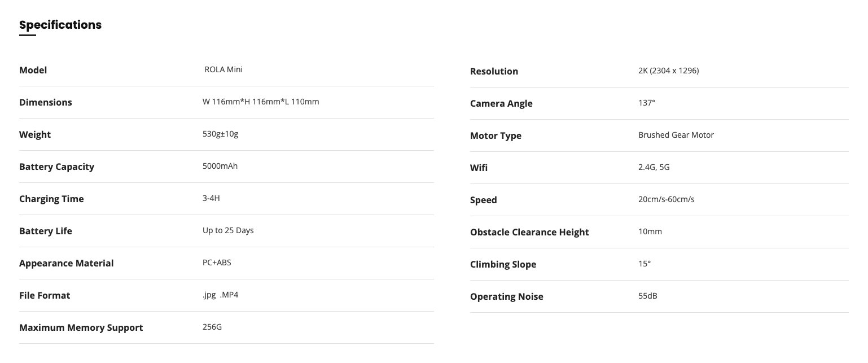Click the Specifications heading

point(60,25)
